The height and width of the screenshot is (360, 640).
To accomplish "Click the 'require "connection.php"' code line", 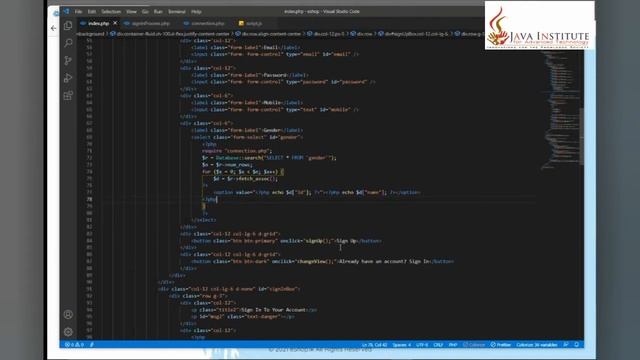I will (237, 151).
